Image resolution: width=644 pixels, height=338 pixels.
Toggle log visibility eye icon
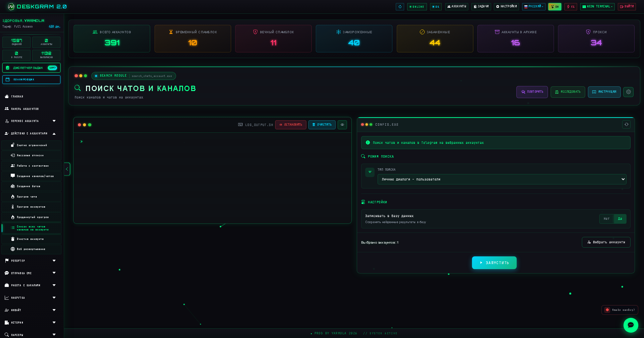pos(342,125)
